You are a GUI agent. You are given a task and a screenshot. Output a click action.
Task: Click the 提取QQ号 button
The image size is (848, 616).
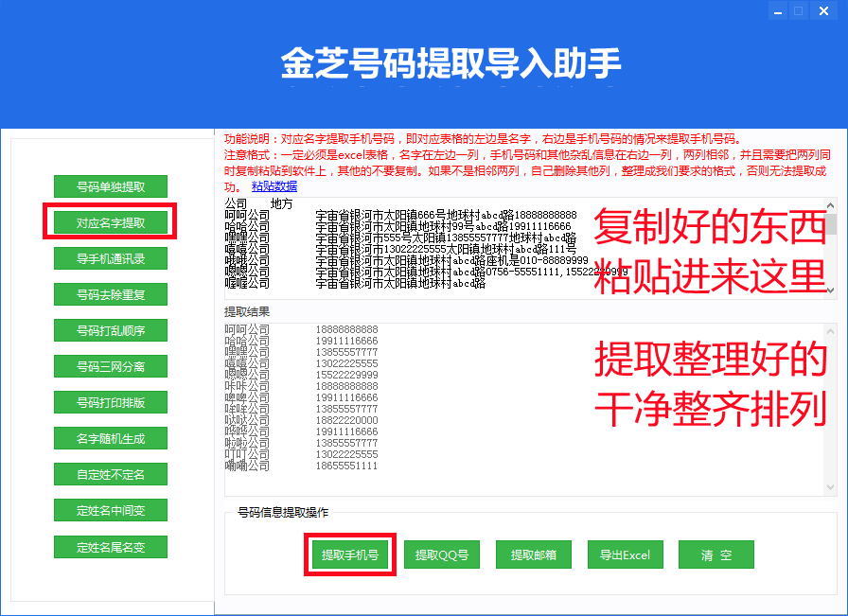442,554
